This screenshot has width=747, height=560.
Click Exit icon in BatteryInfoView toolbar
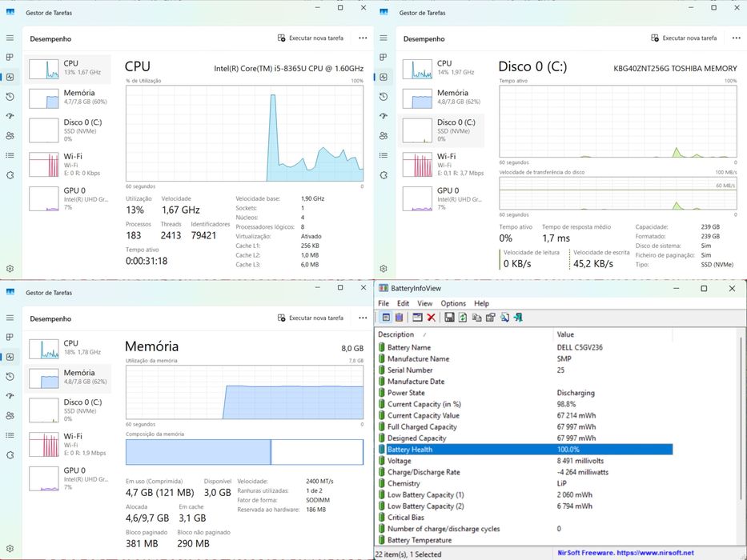(x=518, y=318)
